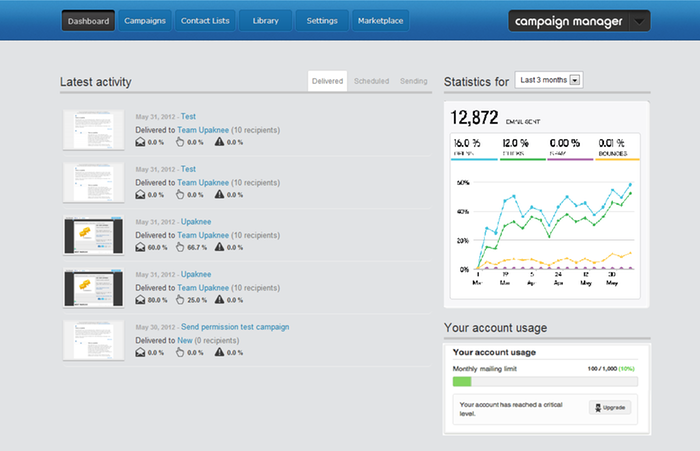Click the envelope icon beside 80.0 %
700x451 pixels.
(140, 300)
